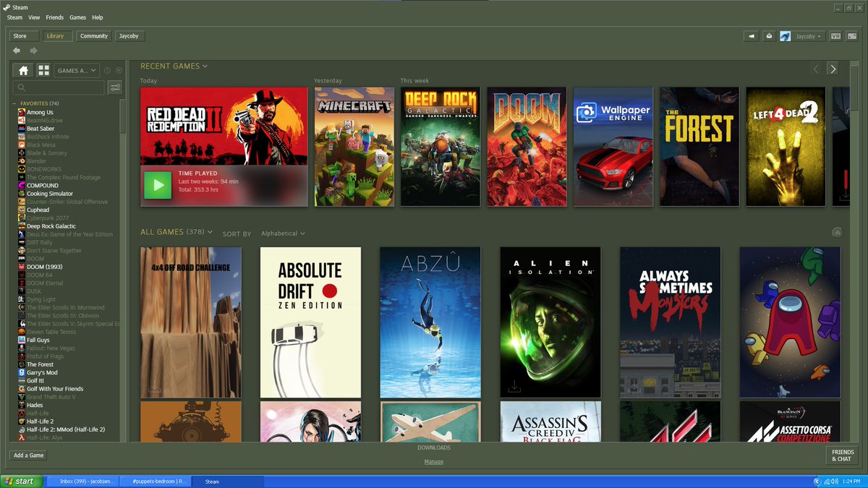Open the Deep Rock Galactic cover
This screenshot has height=488, width=868.
pos(441,147)
